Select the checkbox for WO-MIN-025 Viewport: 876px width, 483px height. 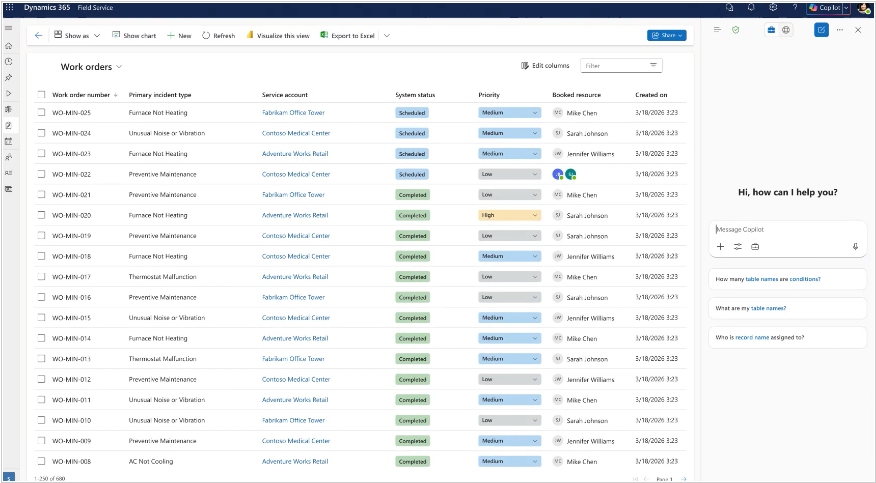pyautogui.click(x=41, y=113)
